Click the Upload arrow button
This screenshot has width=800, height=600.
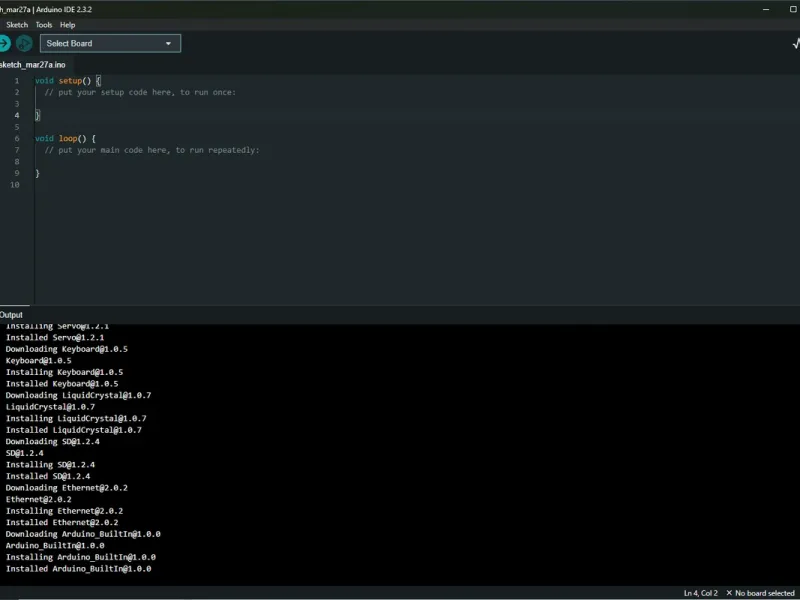tap(4, 43)
